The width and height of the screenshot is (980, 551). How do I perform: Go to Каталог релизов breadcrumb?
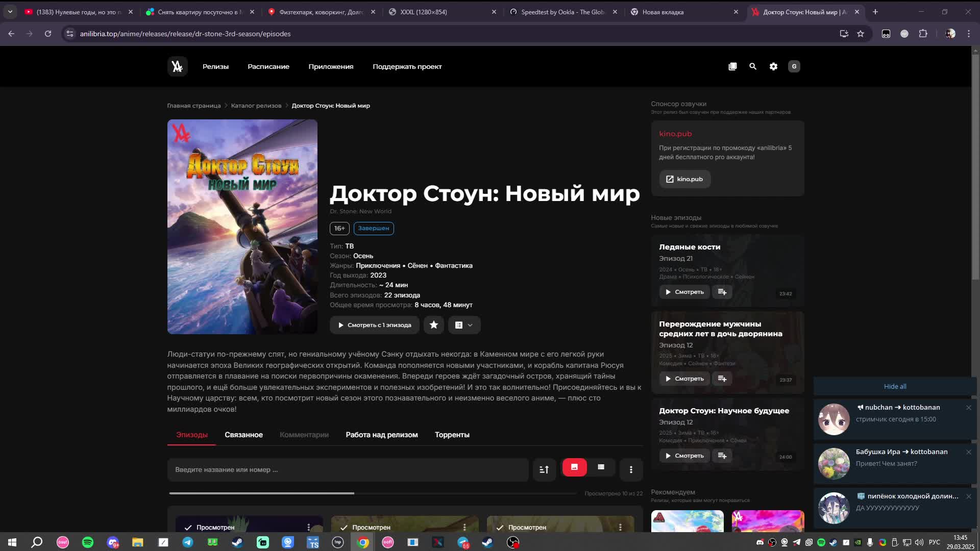coord(256,106)
